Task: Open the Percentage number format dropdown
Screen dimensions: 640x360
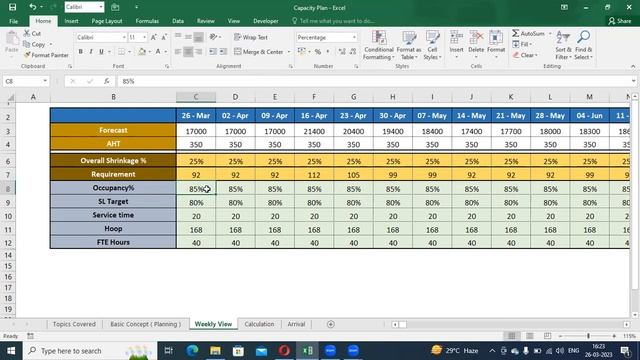Action: point(354,37)
